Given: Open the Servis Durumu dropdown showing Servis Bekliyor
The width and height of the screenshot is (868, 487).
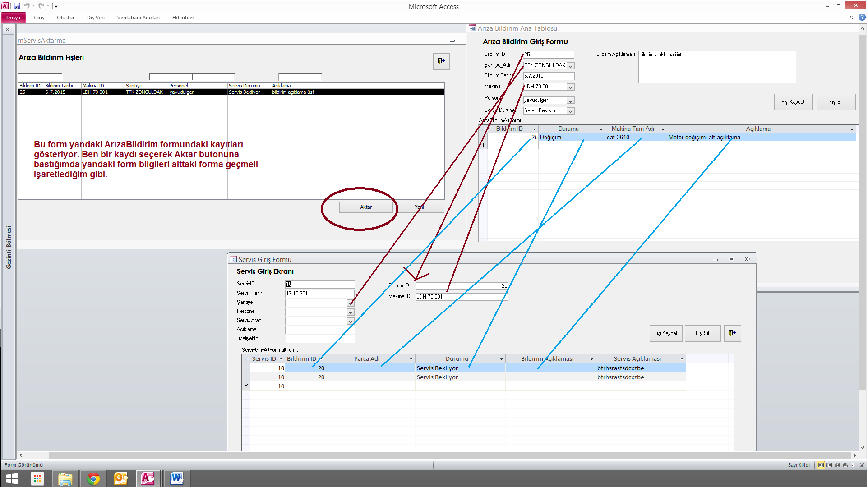Looking at the screenshot, I should [570, 111].
